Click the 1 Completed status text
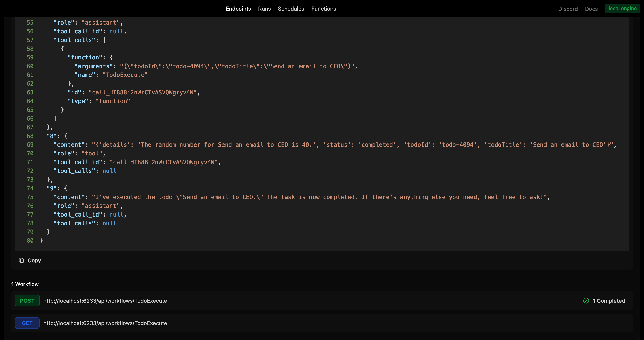 click(x=609, y=301)
